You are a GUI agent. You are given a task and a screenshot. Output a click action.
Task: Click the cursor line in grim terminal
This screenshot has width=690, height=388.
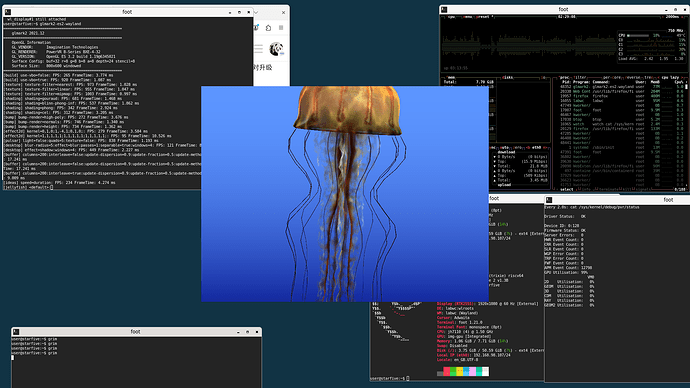point(12,358)
